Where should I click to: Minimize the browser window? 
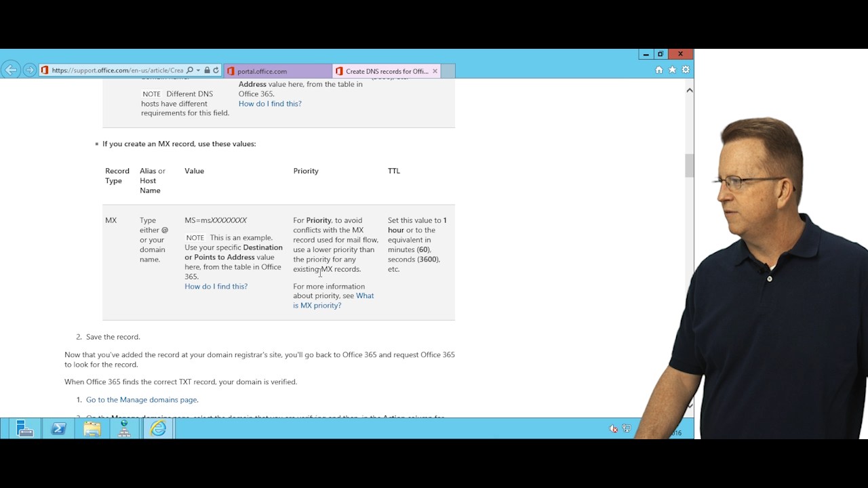pos(646,54)
